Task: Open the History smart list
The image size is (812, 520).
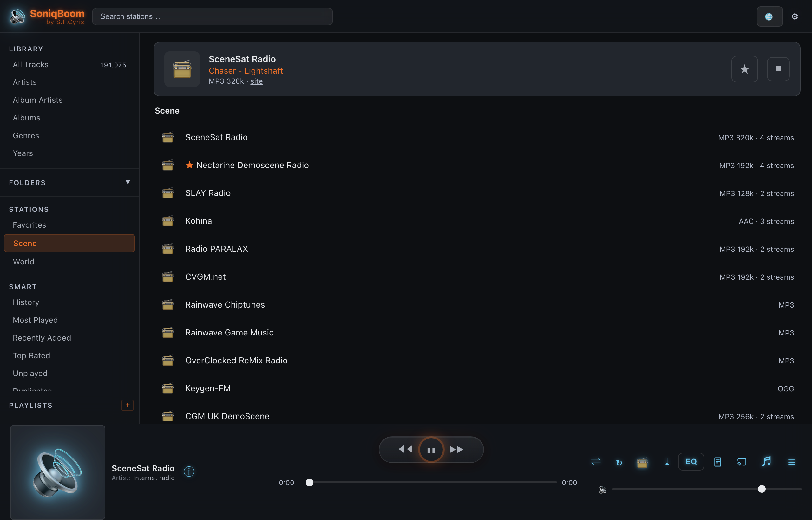Action: 69,302
